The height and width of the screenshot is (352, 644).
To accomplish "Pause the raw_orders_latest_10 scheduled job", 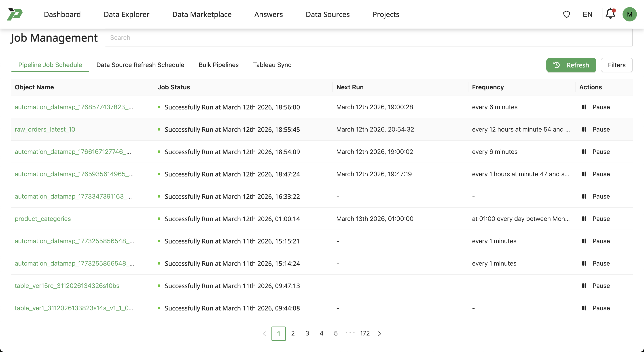I will click(x=585, y=129).
